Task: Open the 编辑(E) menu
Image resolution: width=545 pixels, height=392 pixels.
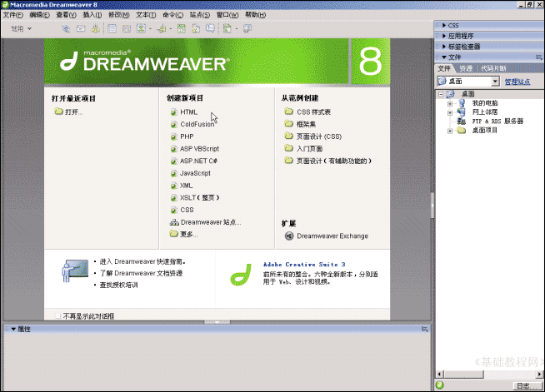Action: [x=40, y=15]
